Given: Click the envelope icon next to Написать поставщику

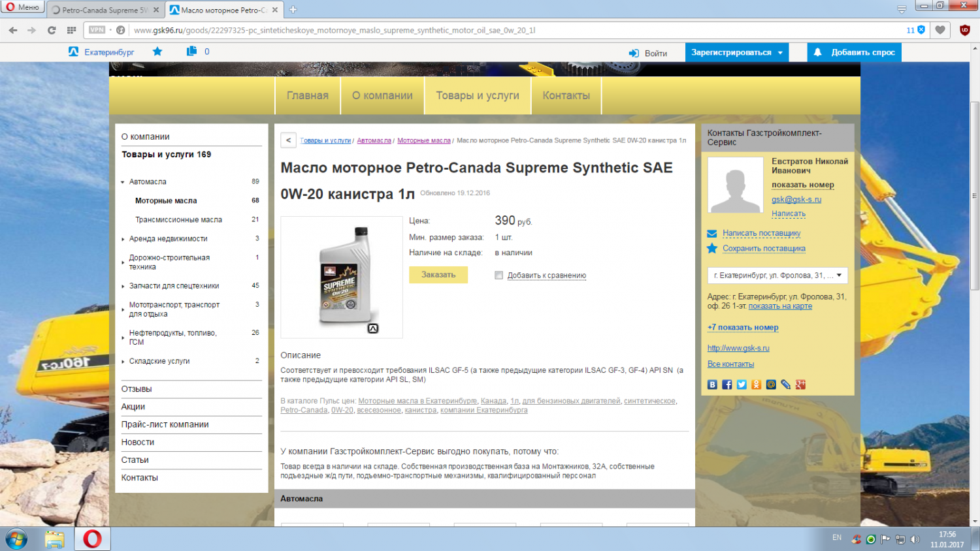Looking at the screenshot, I should click(x=712, y=233).
